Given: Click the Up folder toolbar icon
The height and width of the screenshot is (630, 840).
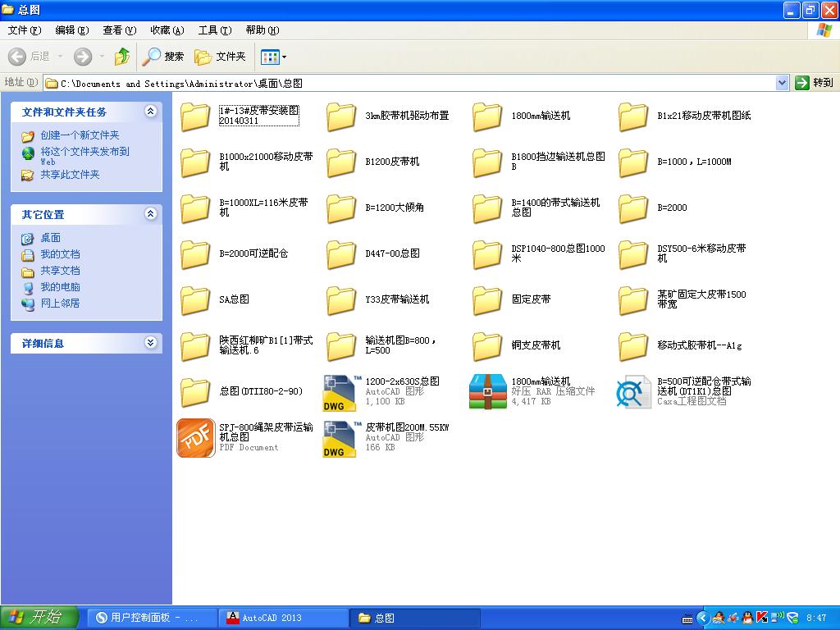Looking at the screenshot, I should (122, 57).
